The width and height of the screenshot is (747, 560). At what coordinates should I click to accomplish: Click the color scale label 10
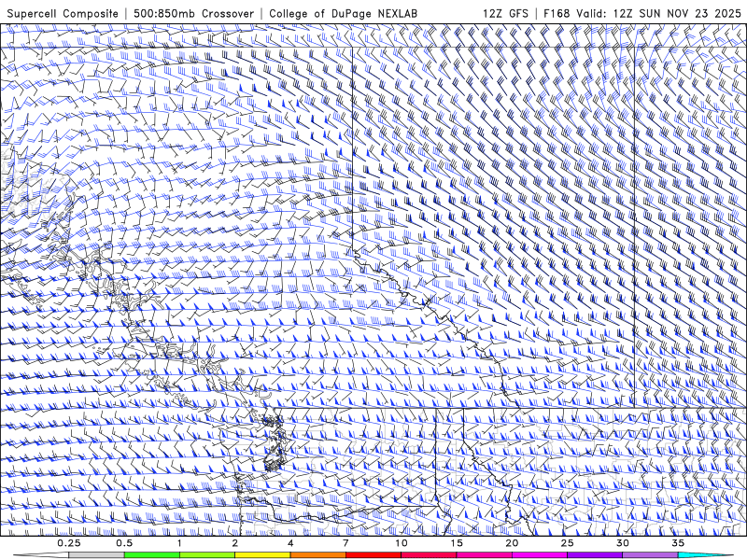coord(402,543)
